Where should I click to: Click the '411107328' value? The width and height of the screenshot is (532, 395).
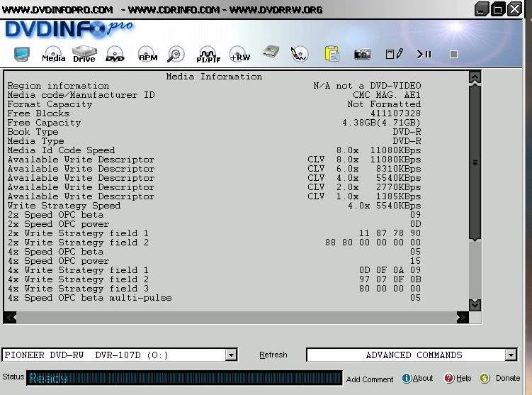395,113
